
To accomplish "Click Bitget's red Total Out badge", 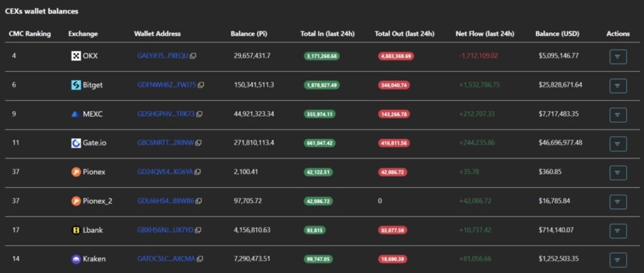I will (x=395, y=85).
